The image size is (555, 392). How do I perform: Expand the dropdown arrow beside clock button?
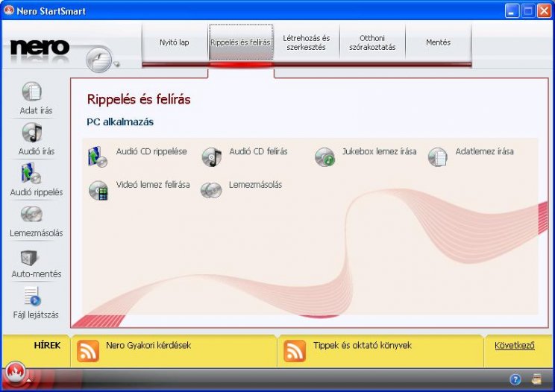(116, 64)
